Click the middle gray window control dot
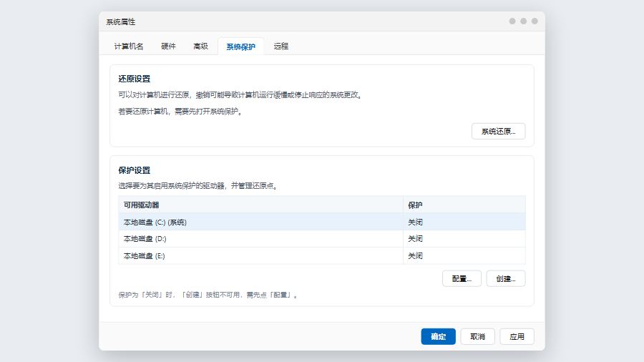 (523, 21)
